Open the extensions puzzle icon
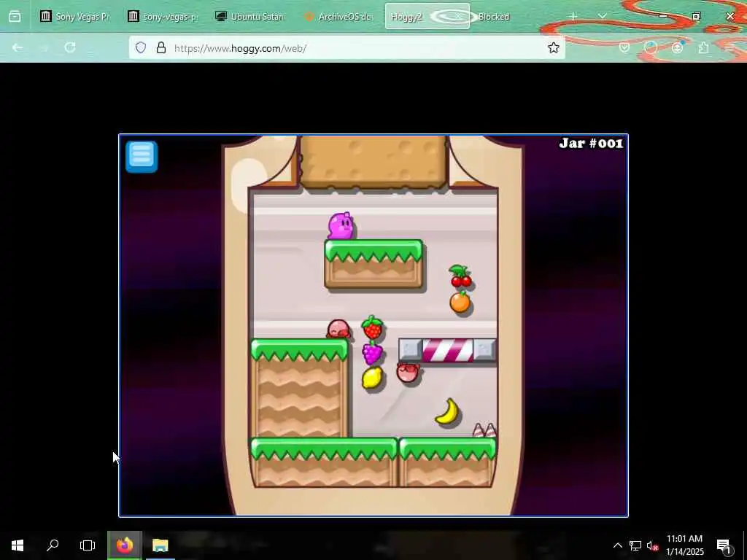This screenshot has width=747, height=560. pyautogui.click(x=703, y=47)
